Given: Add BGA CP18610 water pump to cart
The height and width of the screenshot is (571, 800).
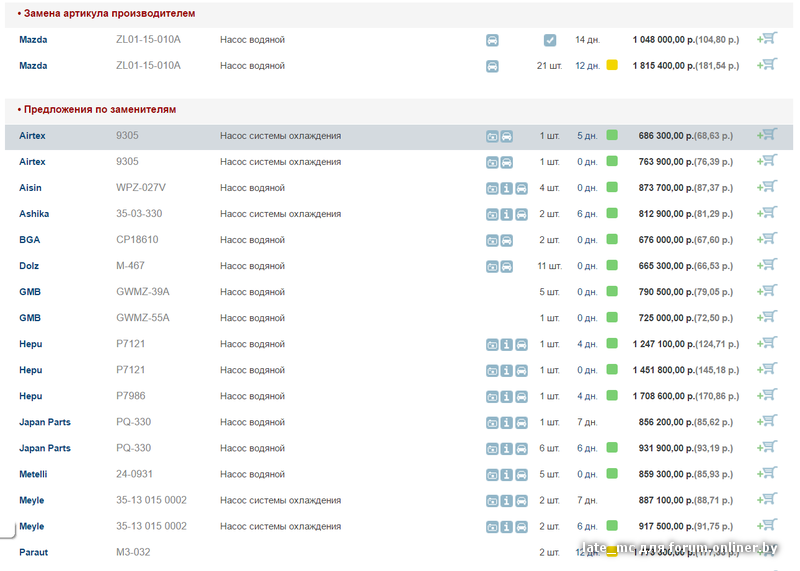Looking at the screenshot, I should [767, 239].
